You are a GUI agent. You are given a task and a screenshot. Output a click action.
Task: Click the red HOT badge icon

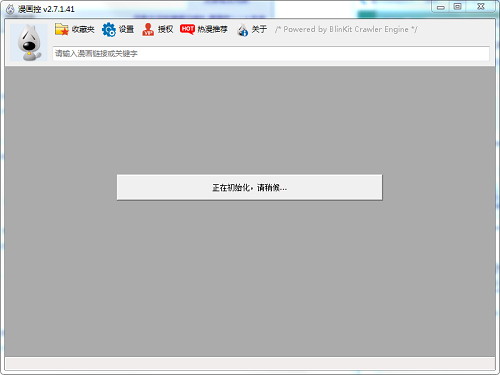[187, 29]
